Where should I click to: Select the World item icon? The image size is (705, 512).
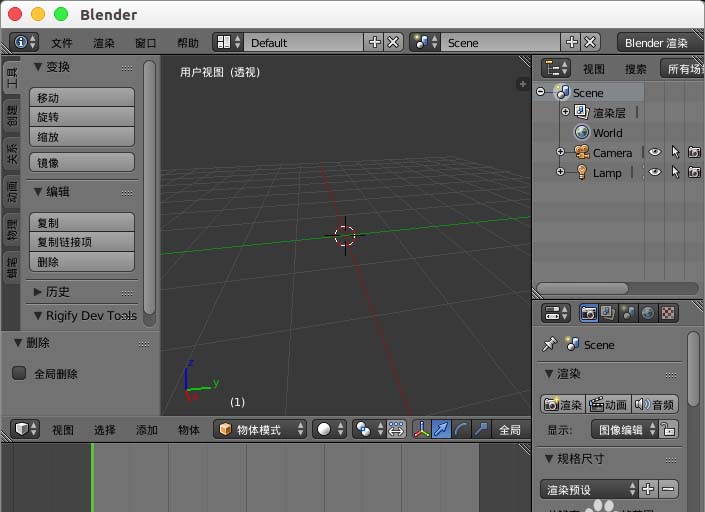coord(582,132)
